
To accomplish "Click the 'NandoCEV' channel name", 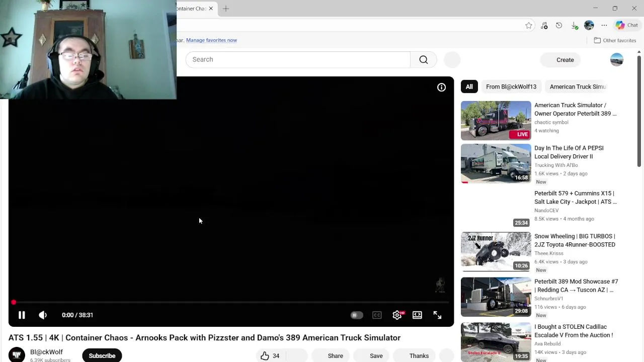I will 546,210.
